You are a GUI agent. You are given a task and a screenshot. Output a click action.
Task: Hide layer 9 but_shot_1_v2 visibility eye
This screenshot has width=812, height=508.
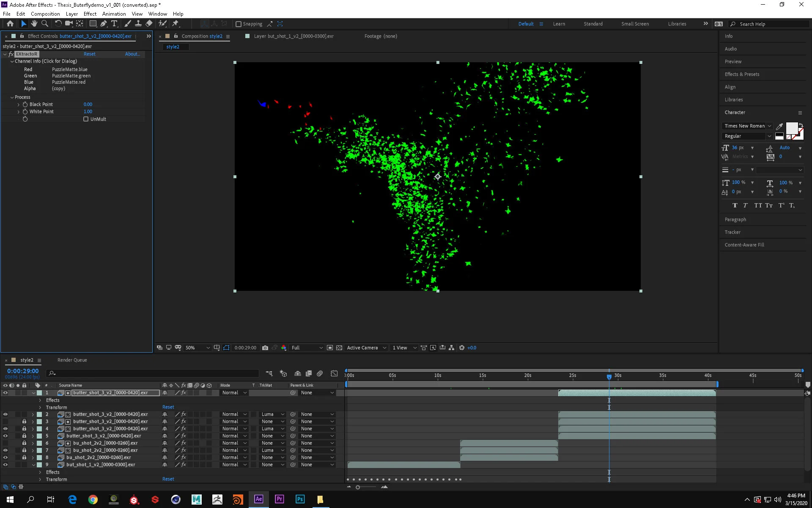5,464
